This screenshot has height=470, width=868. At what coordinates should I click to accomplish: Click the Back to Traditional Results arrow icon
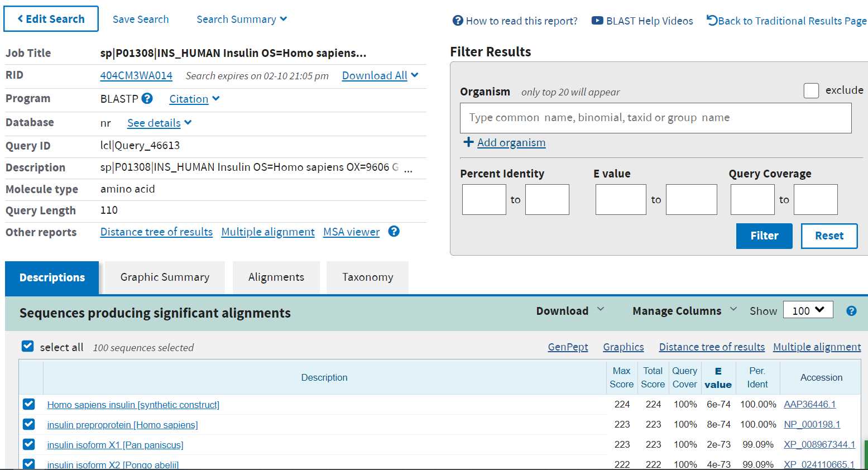pos(712,20)
